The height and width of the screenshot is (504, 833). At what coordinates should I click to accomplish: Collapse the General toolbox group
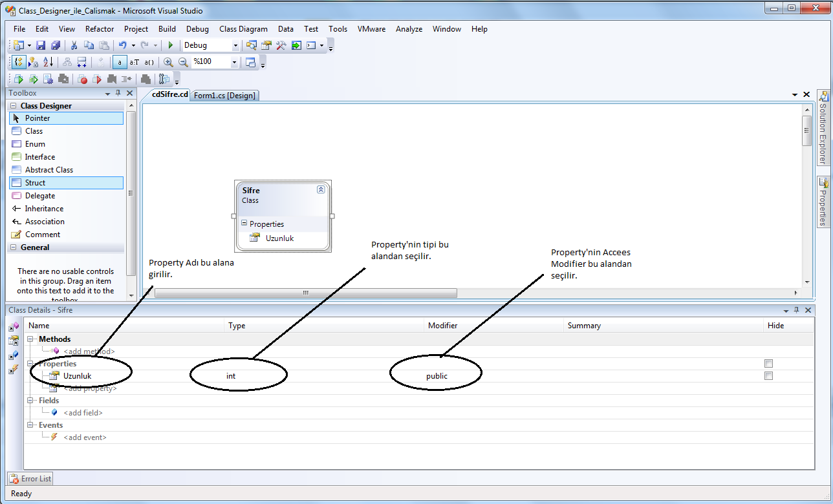click(13, 247)
